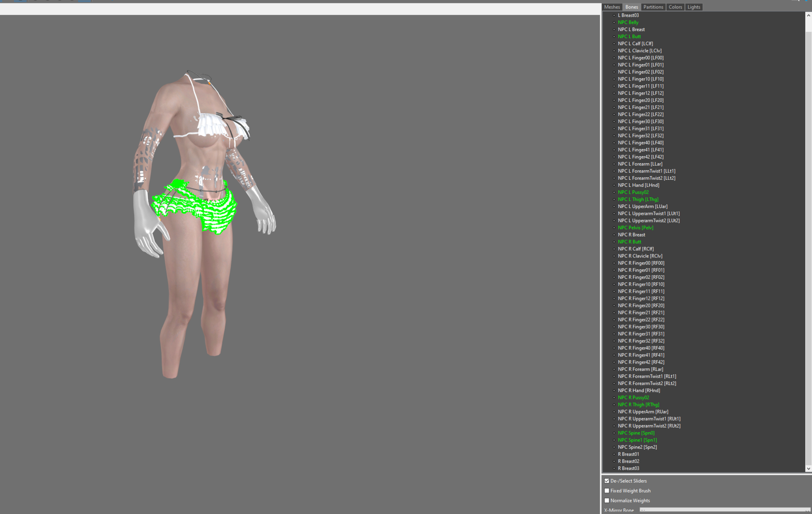Select the NPC R Breast bone
The image size is (812, 514).
(632, 235)
